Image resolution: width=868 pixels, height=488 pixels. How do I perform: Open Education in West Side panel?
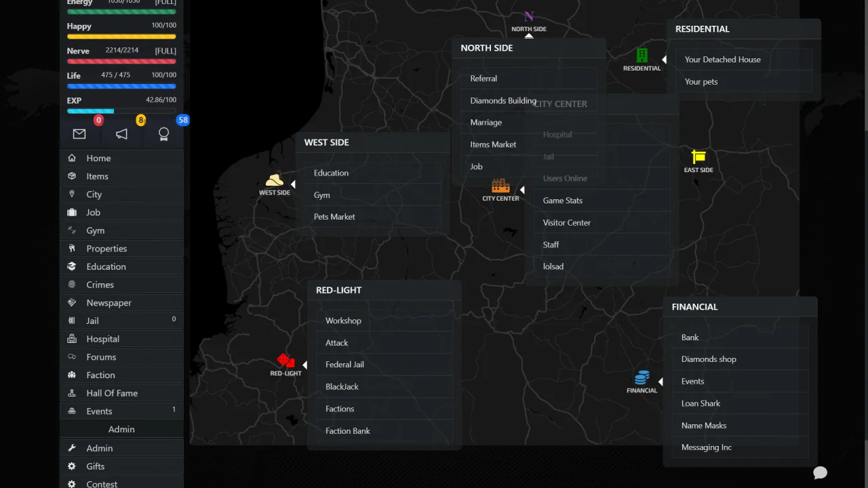373,173
